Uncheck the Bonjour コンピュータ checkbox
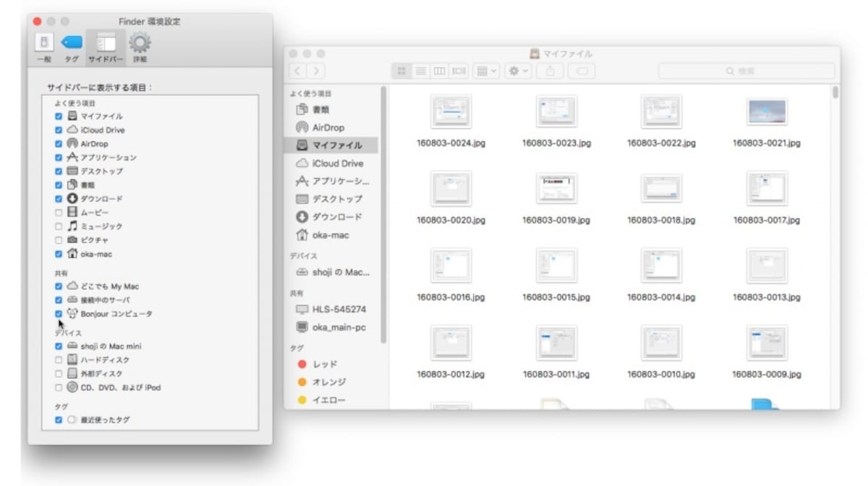The width and height of the screenshot is (868, 486). [x=59, y=313]
